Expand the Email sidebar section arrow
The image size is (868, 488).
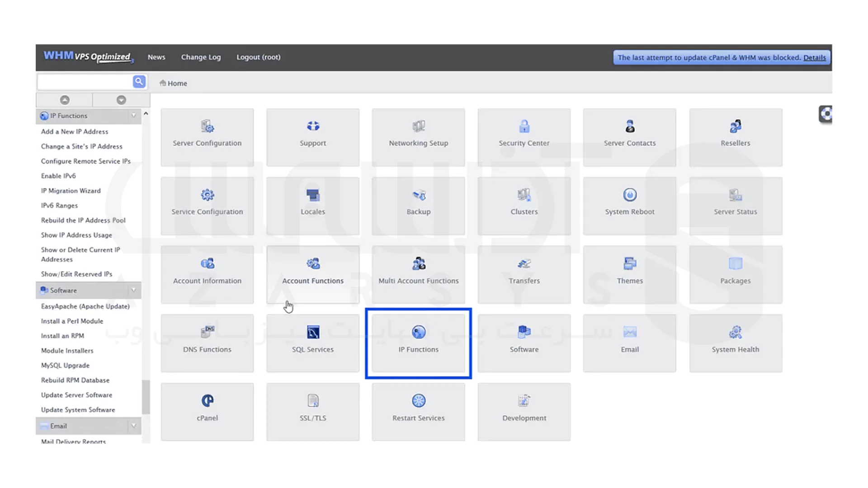(x=134, y=426)
